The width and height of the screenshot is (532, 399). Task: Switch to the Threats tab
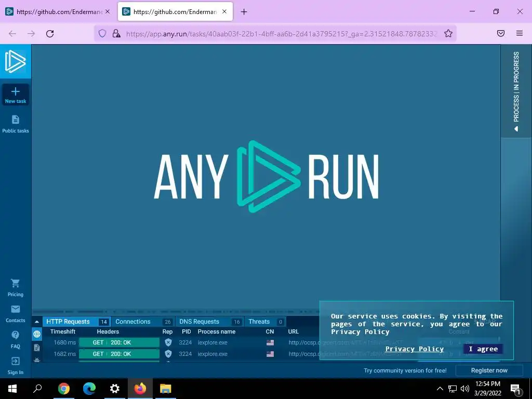click(x=265, y=322)
